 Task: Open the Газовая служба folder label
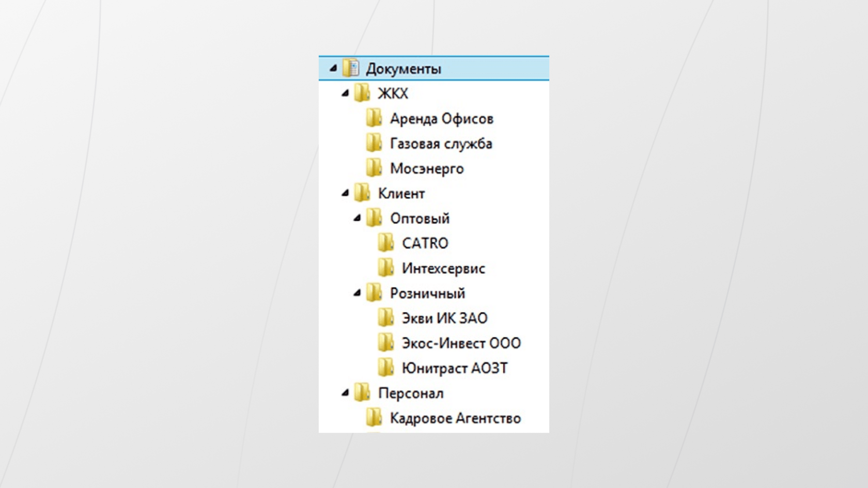[441, 144]
